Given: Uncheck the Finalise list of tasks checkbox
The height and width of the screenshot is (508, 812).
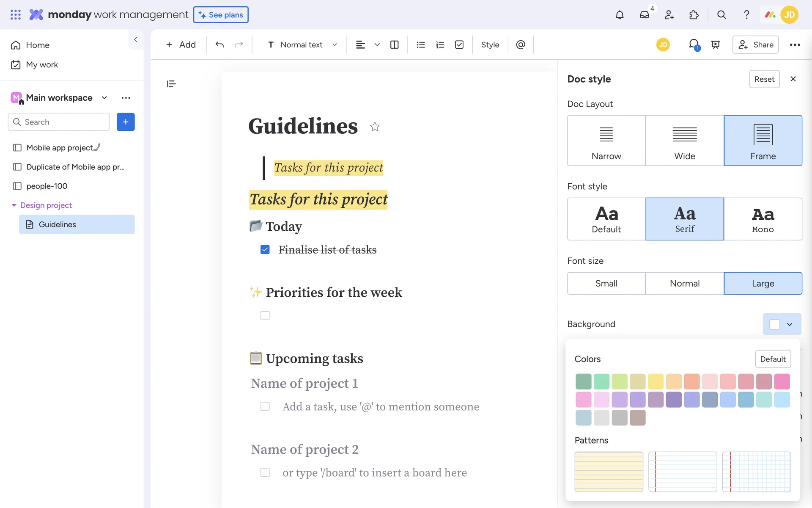Looking at the screenshot, I should tap(265, 250).
